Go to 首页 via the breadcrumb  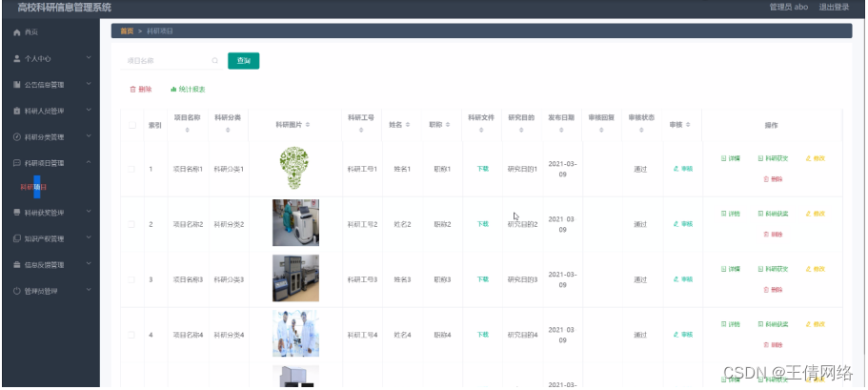127,31
